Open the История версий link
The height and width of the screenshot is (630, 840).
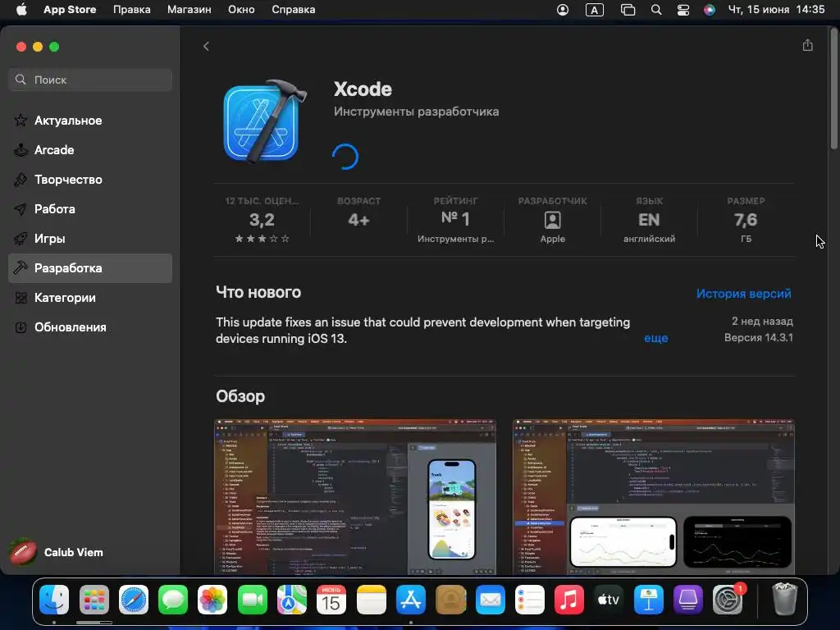[743, 294]
